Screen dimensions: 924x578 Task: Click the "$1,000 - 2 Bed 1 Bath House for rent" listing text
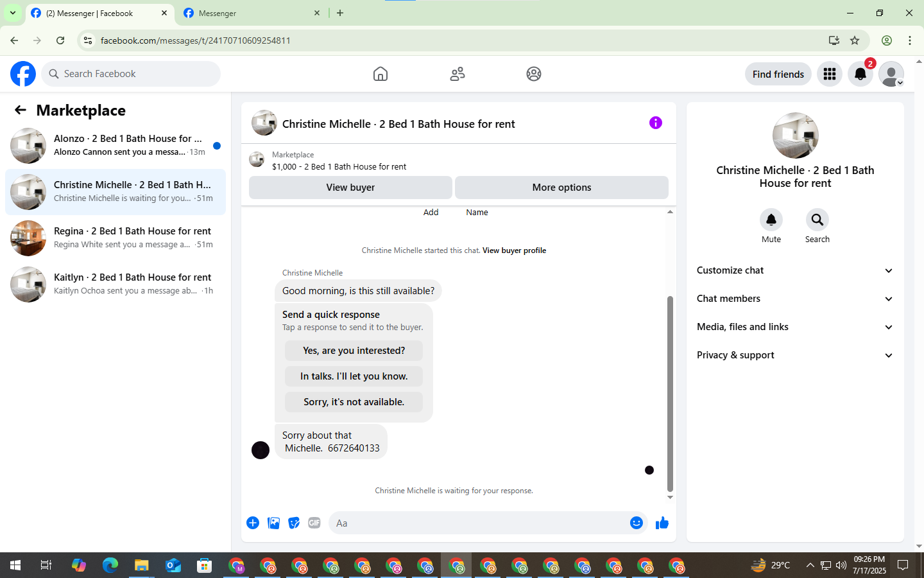339,167
